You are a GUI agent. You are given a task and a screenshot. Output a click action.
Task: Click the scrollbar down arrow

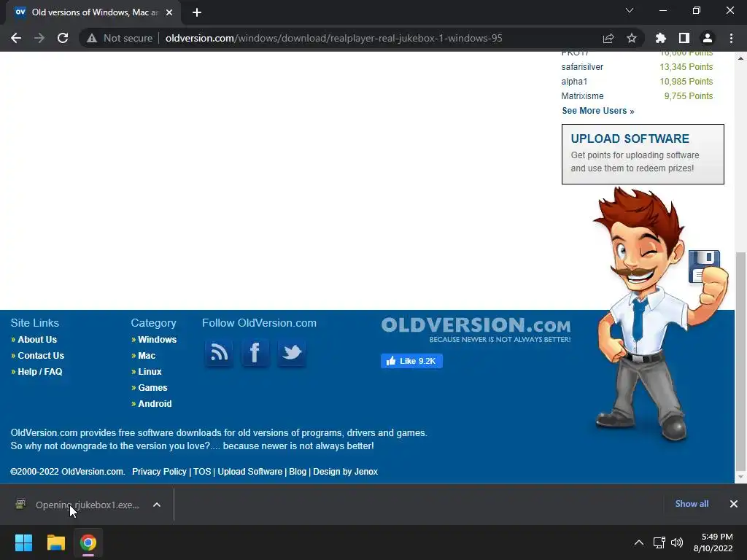tap(740, 477)
